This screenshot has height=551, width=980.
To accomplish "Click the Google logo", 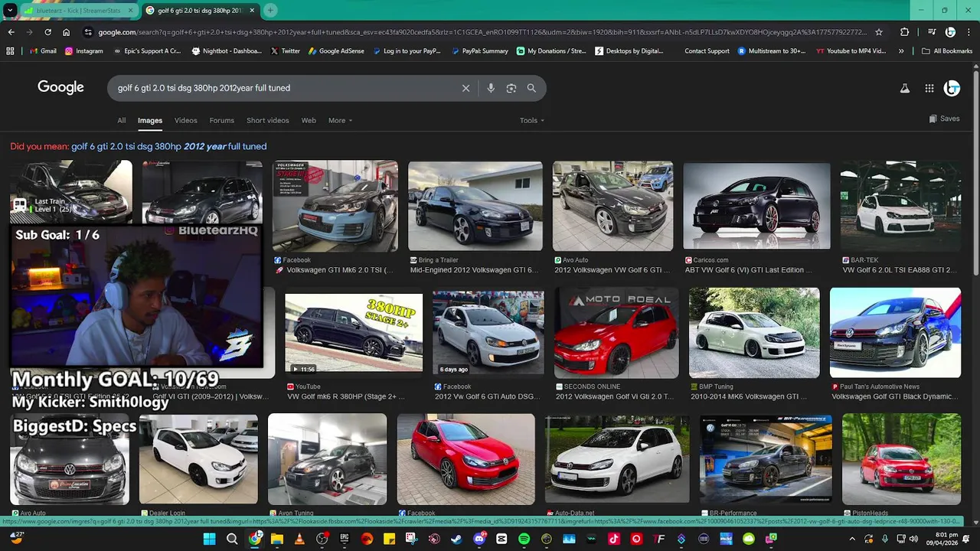I will click(60, 87).
